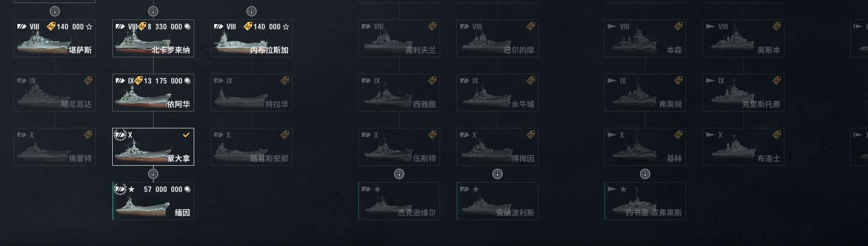Image resolution: width=868 pixels, height=246 pixels.
Task: Select the 依阿华 battleship card
Action: 153,93
